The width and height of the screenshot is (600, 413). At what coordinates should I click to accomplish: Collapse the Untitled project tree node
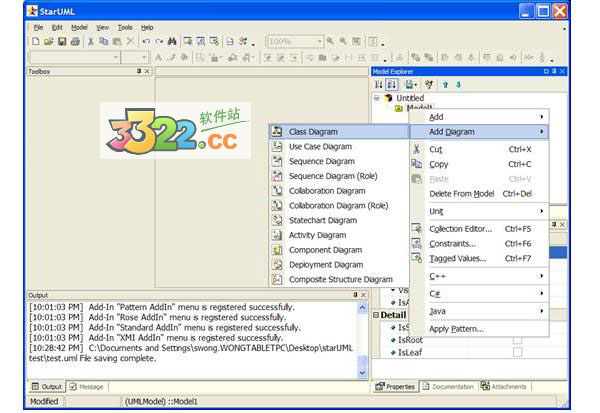click(377, 98)
